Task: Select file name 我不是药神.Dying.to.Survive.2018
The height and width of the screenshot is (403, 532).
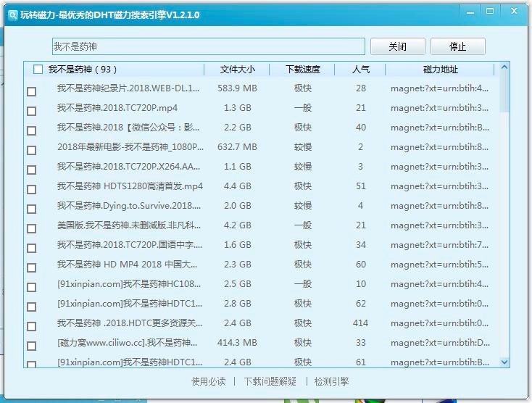Action: coord(129,206)
